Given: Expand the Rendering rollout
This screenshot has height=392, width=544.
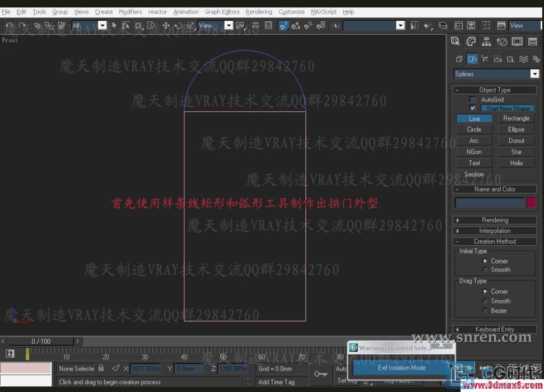Looking at the screenshot, I should [495, 220].
